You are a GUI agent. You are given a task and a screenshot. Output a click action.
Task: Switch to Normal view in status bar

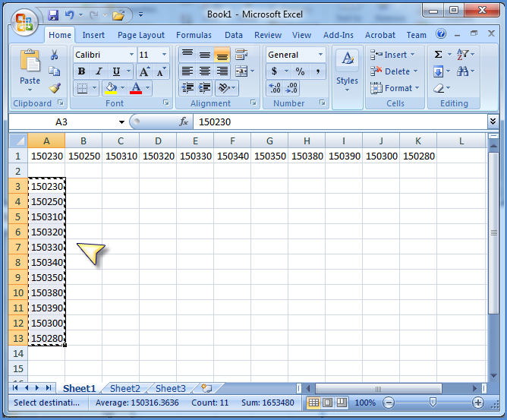point(313,403)
